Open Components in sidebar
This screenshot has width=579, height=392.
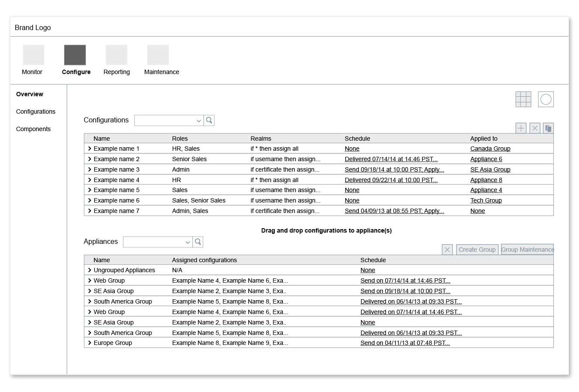pos(33,129)
